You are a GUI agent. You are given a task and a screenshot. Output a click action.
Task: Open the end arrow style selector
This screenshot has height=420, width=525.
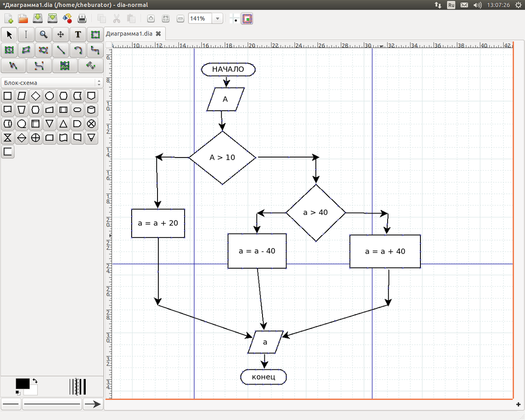coord(92,405)
